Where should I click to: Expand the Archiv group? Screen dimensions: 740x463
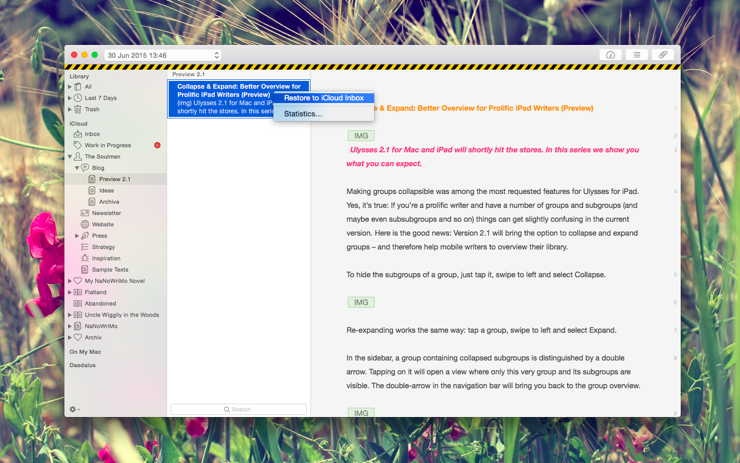[70, 337]
